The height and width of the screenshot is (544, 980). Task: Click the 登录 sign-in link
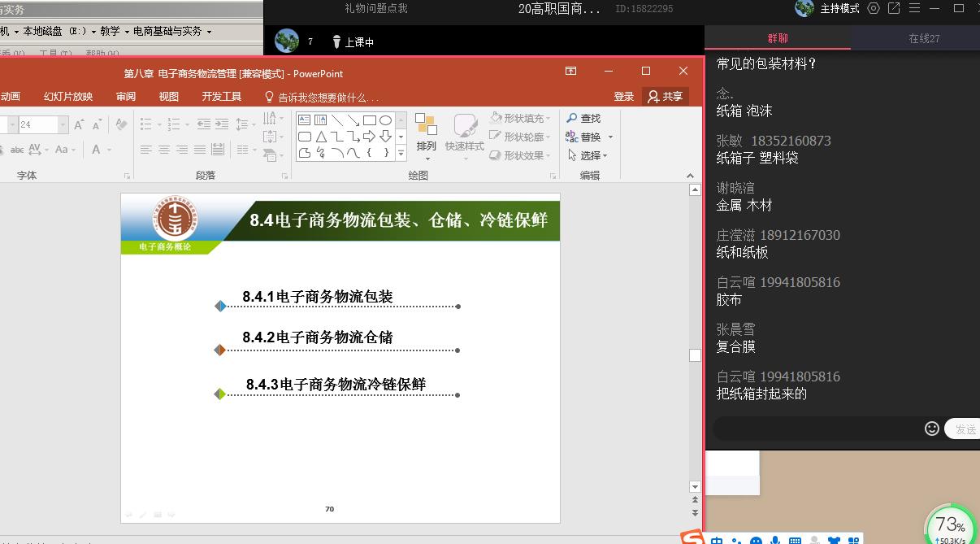coord(623,96)
